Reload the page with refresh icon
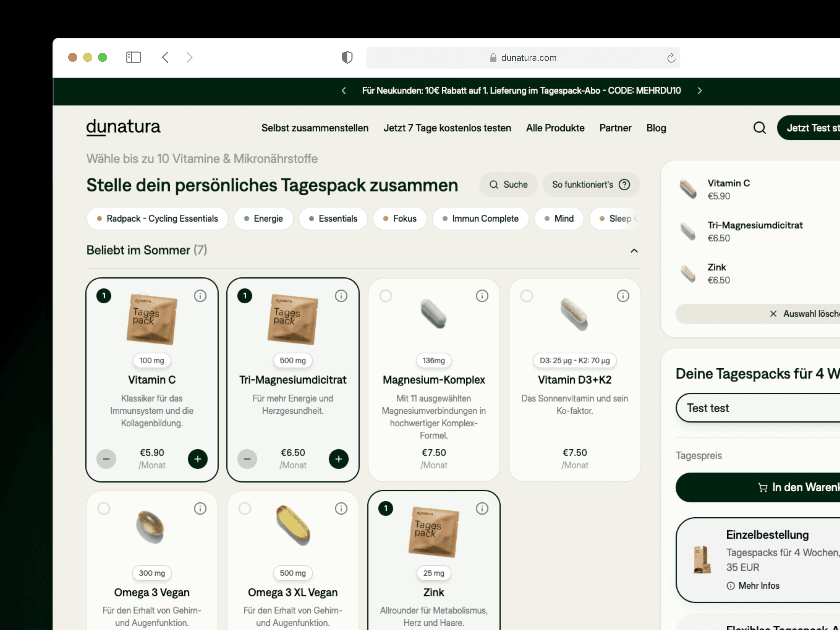The height and width of the screenshot is (630, 840). [671, 58]
